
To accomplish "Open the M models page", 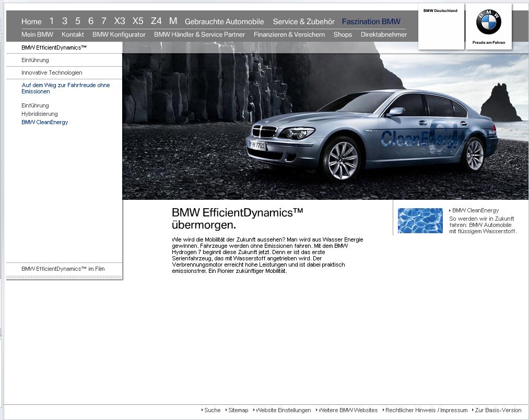I will 173,21.
